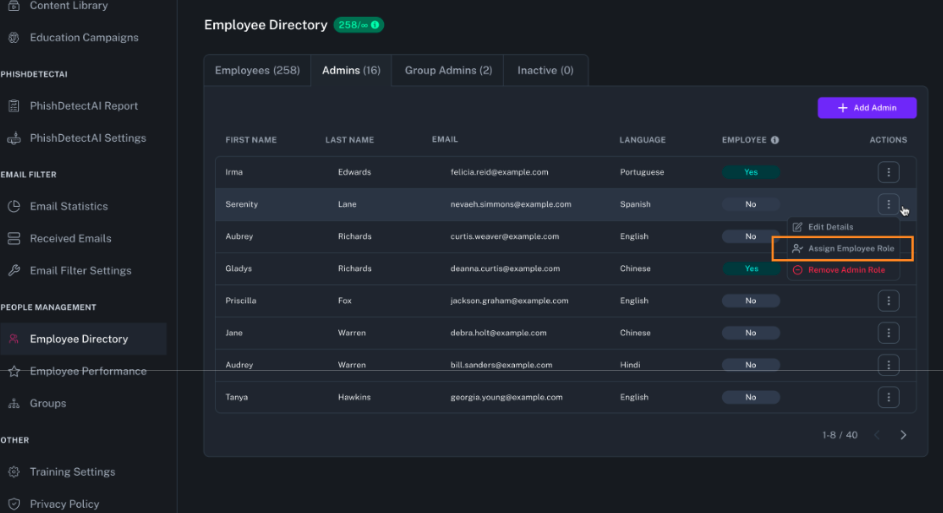Open Received Emails in the sidebar
943x513 pixels.
click(70, 239)
